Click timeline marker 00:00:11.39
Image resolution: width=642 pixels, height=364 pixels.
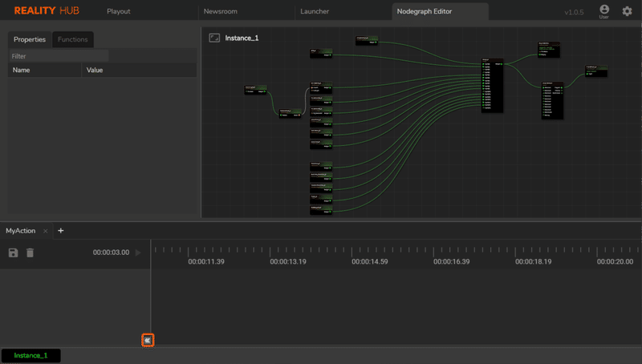tap(206, 261)
